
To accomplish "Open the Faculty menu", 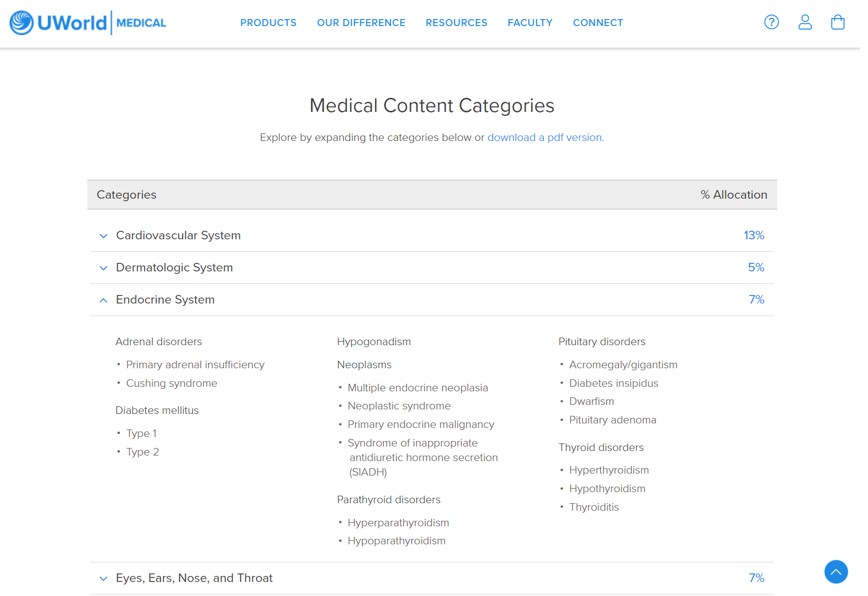I will coord(530,23).
